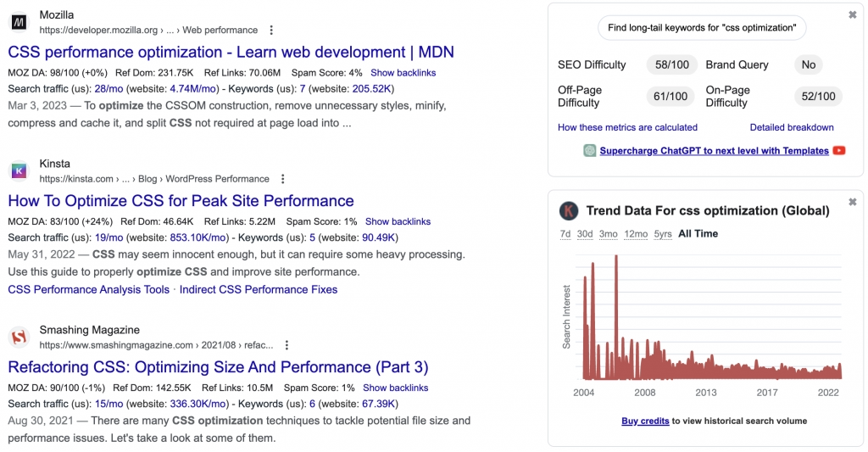868x452 pixels.
Task: Open the CSS performance optimization MDN result
Action: click(x=231, y=52)
